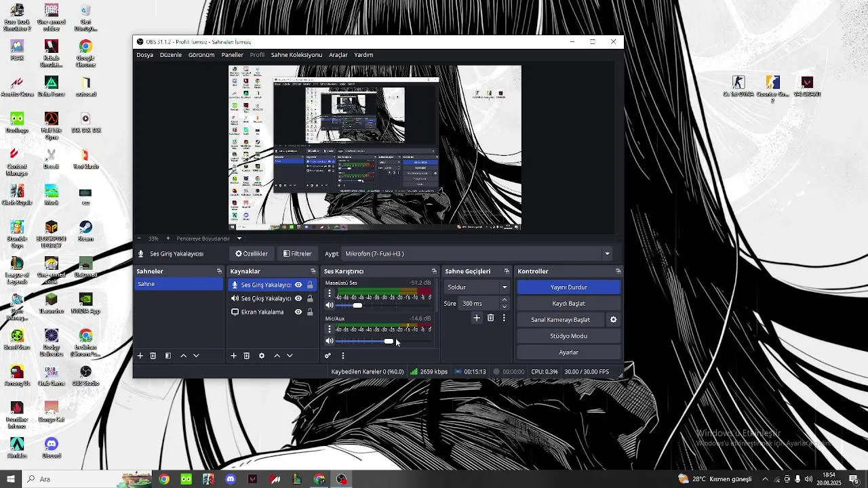Pop out the Sahne Geçişleri dock
The image size is (868, 488).
coord(507,271)
